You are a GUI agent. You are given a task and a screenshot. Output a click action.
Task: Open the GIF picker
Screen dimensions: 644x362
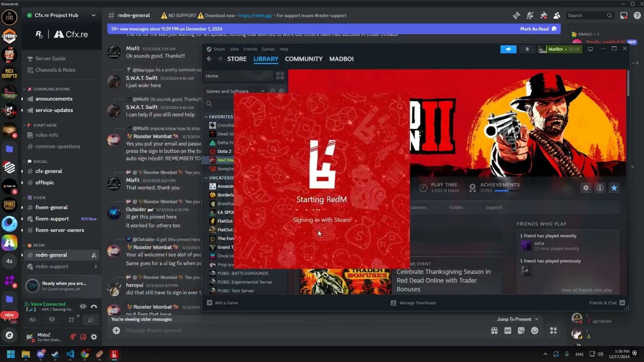click(508, 330)
